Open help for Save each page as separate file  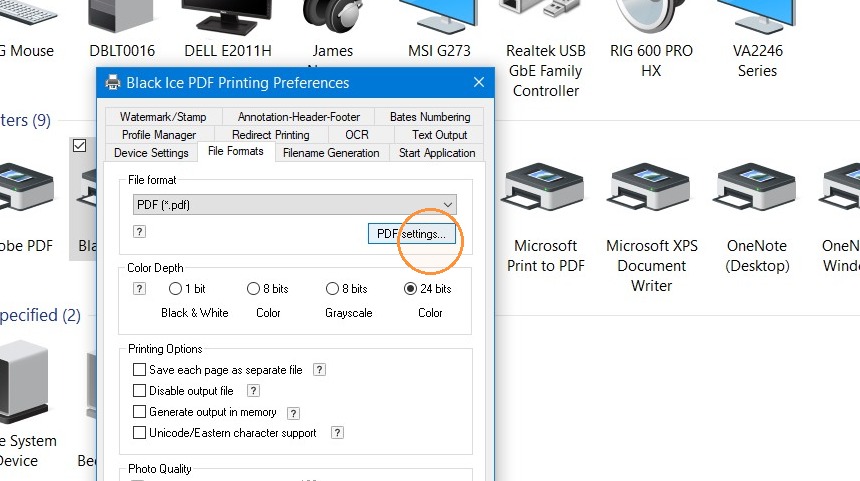(x=319, y=370)
